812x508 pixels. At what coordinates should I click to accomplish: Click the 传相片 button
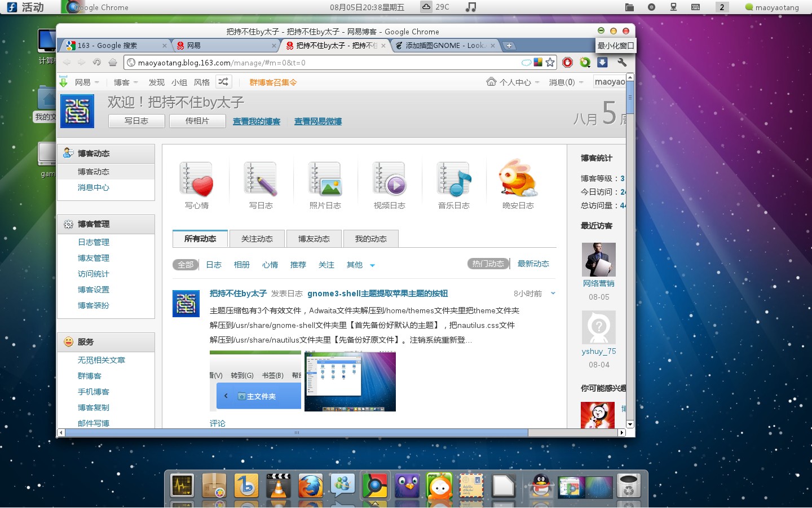click(197, 121)
